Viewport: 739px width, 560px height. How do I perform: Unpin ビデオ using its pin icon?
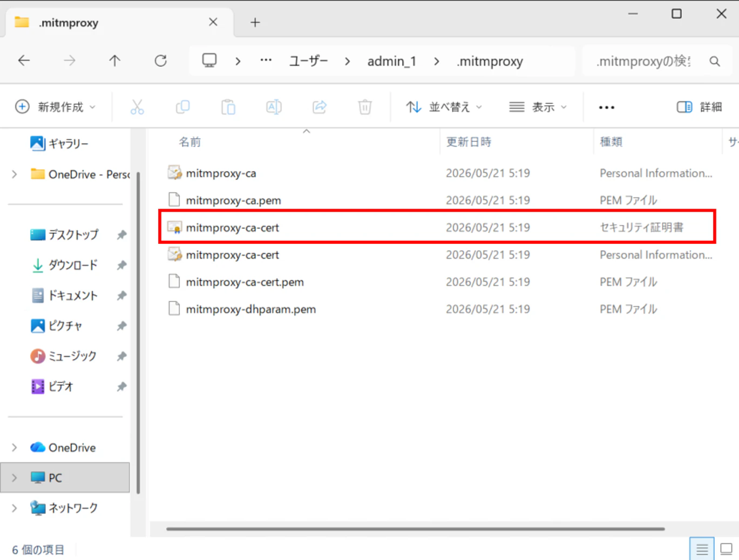point(122,386)
